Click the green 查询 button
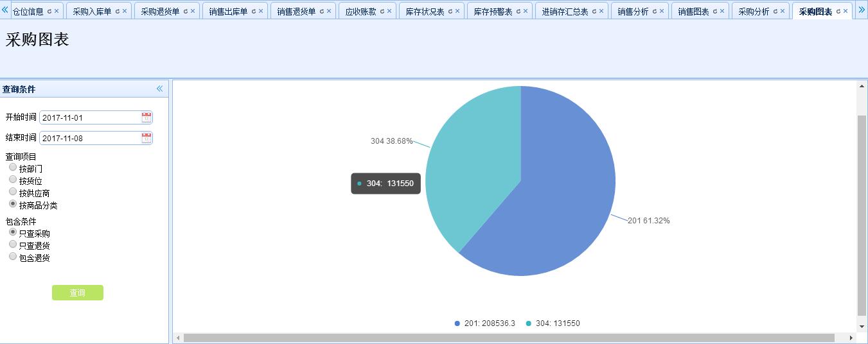The width and height of the screenshot is (868, 344). pos(77,293)
